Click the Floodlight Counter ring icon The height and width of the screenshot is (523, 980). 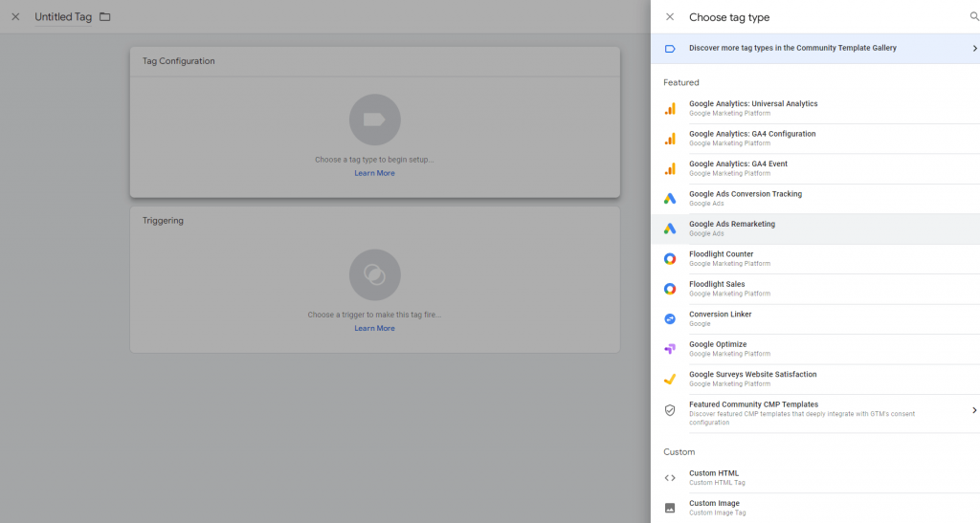pos(670,258)
